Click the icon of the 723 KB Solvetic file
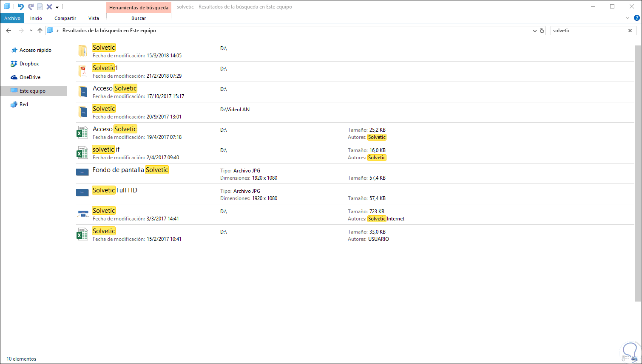Image resolution: width=642 pixels, height=364 pixels. (x=82, y=214)
